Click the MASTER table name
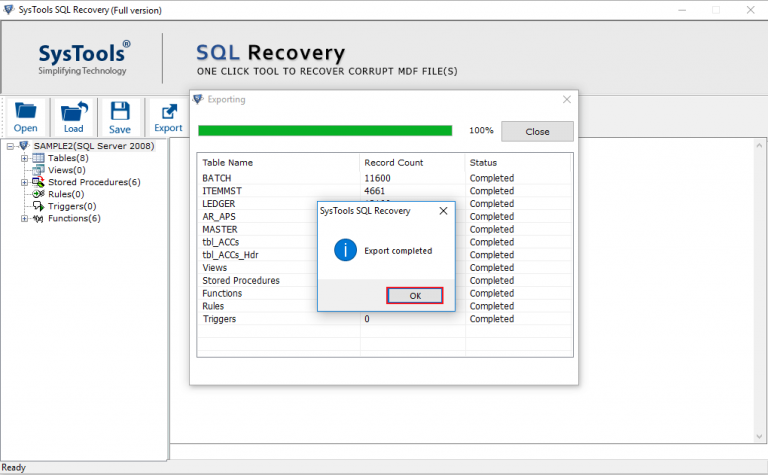 pos(220,229)
